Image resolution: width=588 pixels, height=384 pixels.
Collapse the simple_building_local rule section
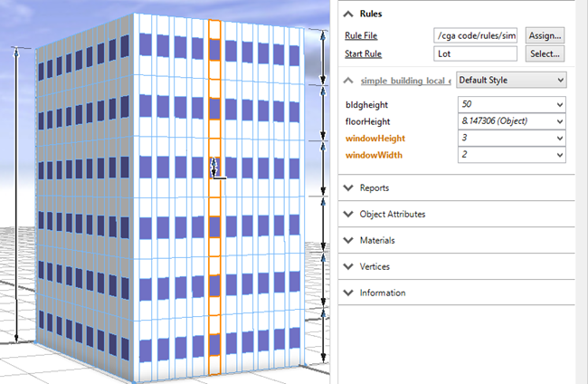349,81
